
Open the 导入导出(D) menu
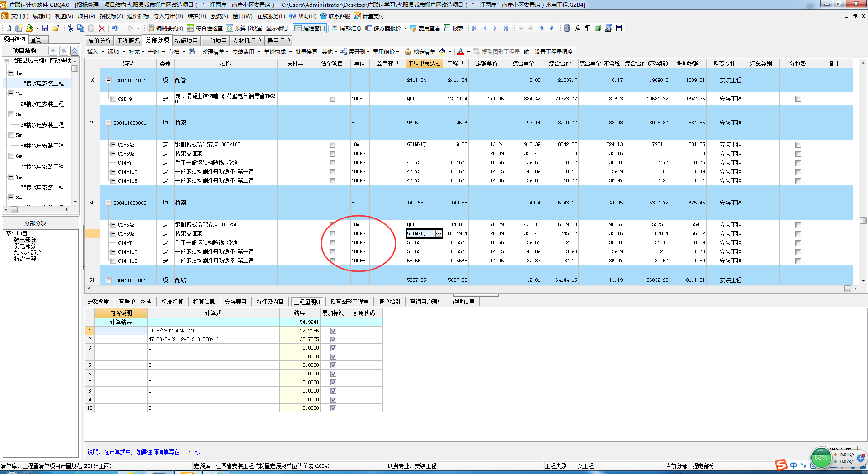[x=168, y=16]
